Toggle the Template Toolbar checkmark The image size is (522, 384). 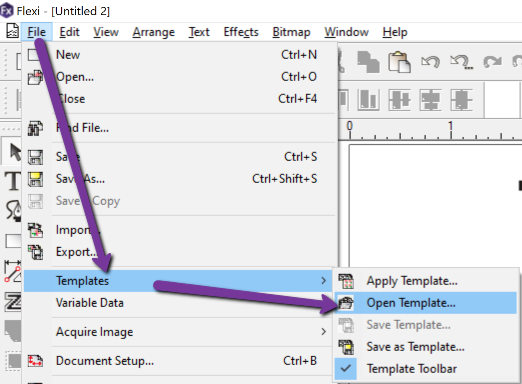coord(346,369)
